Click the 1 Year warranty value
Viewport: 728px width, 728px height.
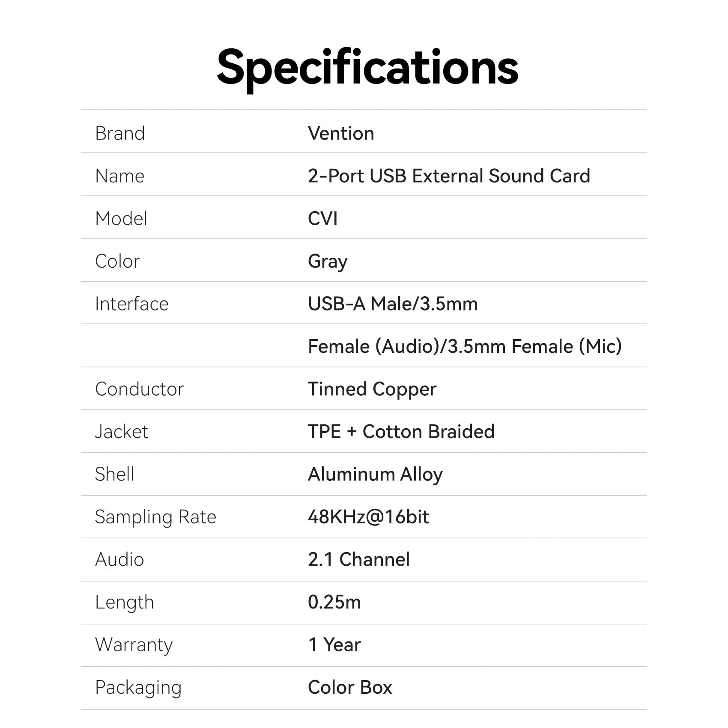click(334, 644)
